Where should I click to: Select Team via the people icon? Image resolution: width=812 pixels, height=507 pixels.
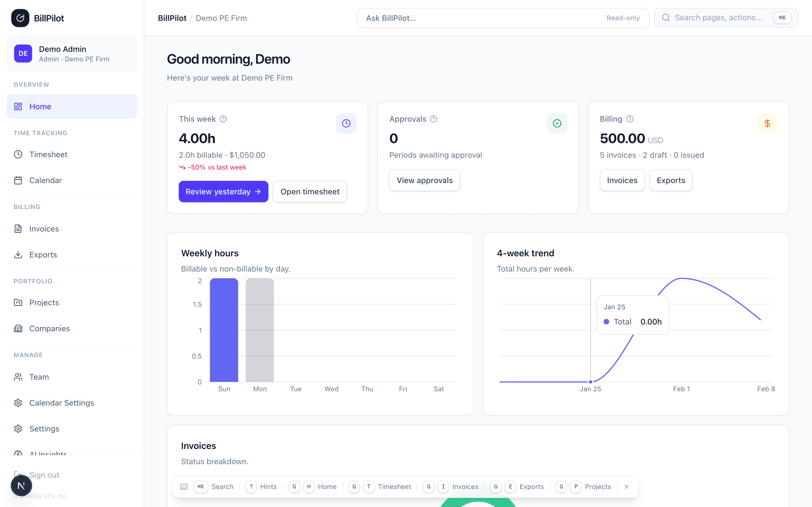point(18,377)
